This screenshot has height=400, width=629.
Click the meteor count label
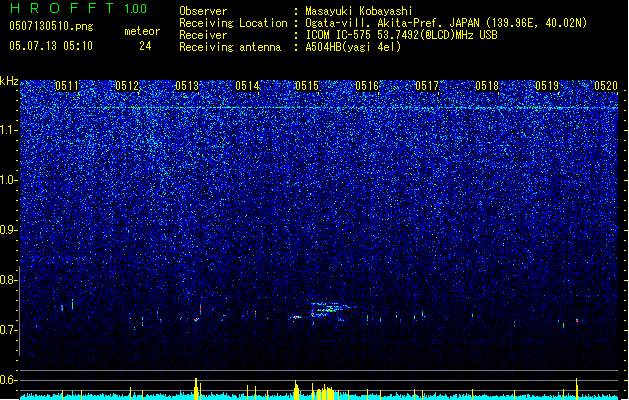[142, 31]
